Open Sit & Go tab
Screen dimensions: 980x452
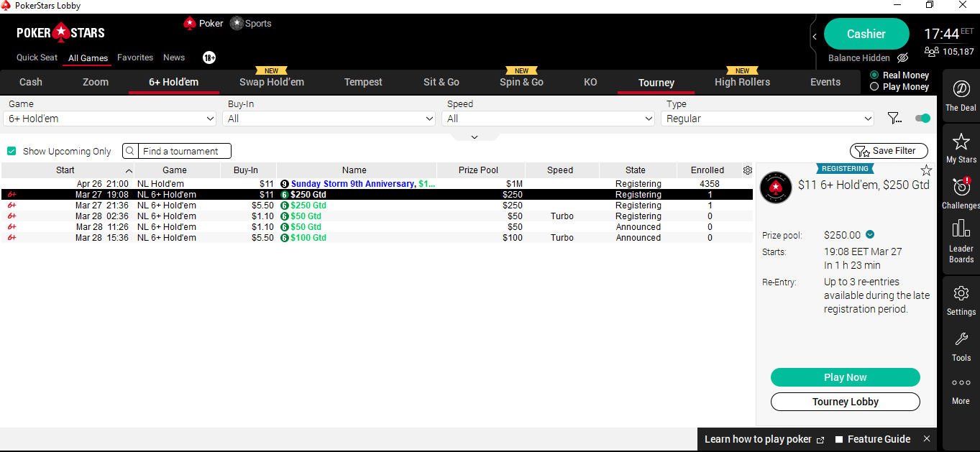click(441, 82)
